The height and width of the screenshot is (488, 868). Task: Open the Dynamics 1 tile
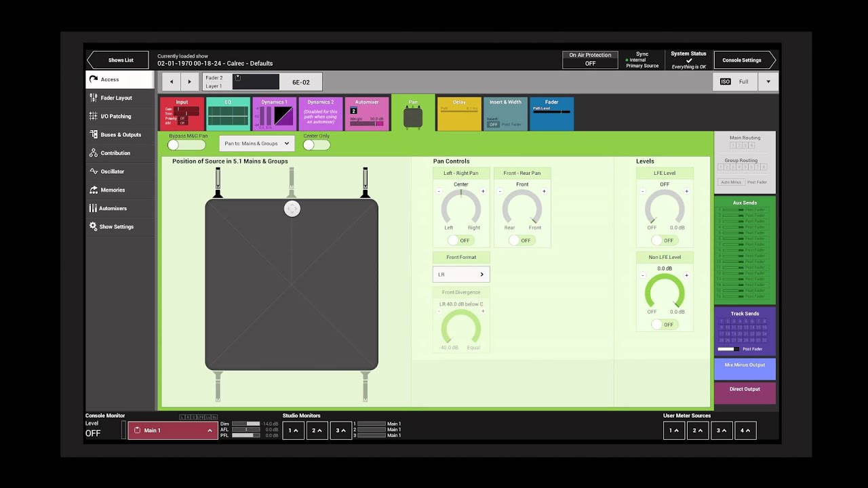(274, 114)
